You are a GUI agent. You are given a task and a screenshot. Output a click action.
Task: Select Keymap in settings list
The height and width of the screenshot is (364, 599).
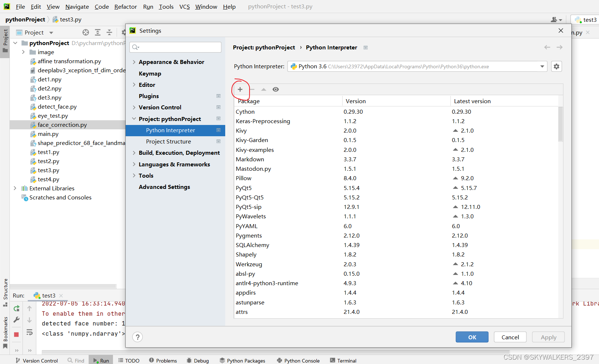pos(150,74)
